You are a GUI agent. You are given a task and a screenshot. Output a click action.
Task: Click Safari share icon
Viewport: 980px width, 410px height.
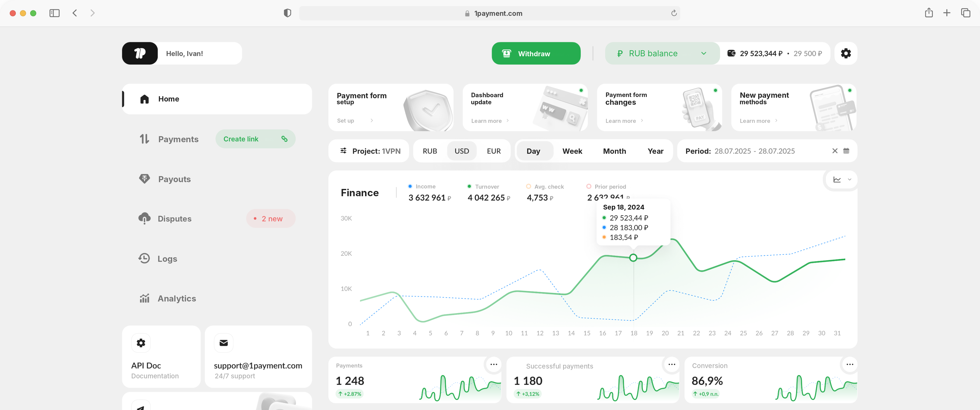(x=929, y=13)
